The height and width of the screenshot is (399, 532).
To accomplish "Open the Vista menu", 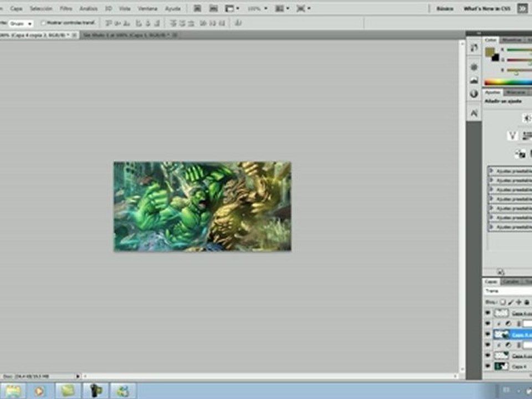I will point(125,8).
